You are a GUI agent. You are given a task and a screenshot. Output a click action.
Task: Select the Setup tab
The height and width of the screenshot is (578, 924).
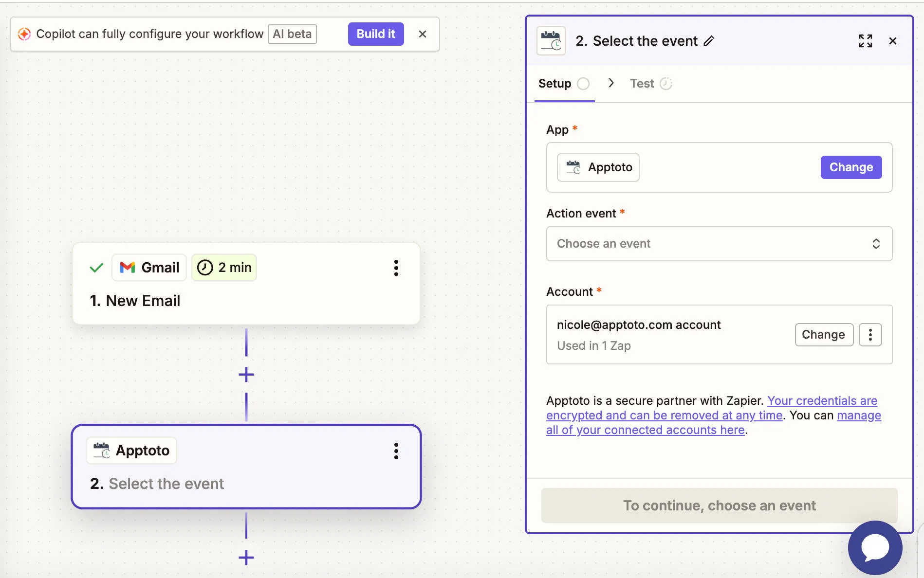(x=554, y=83)
